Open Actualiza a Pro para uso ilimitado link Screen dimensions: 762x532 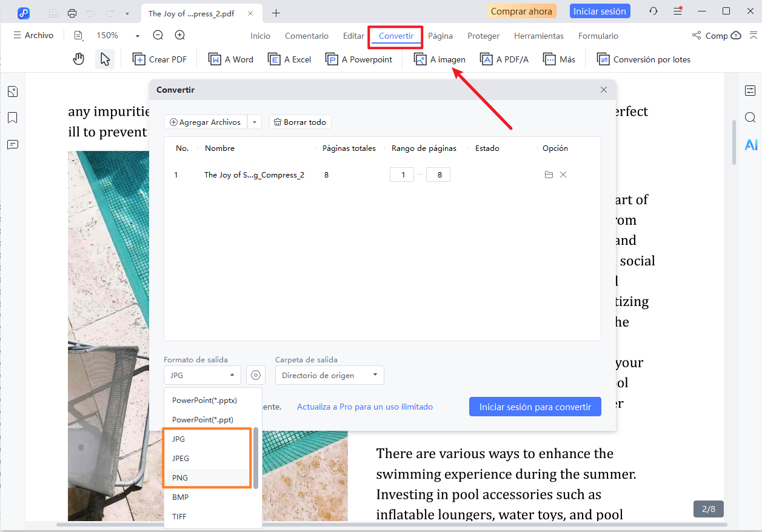(x=364, y=406)
